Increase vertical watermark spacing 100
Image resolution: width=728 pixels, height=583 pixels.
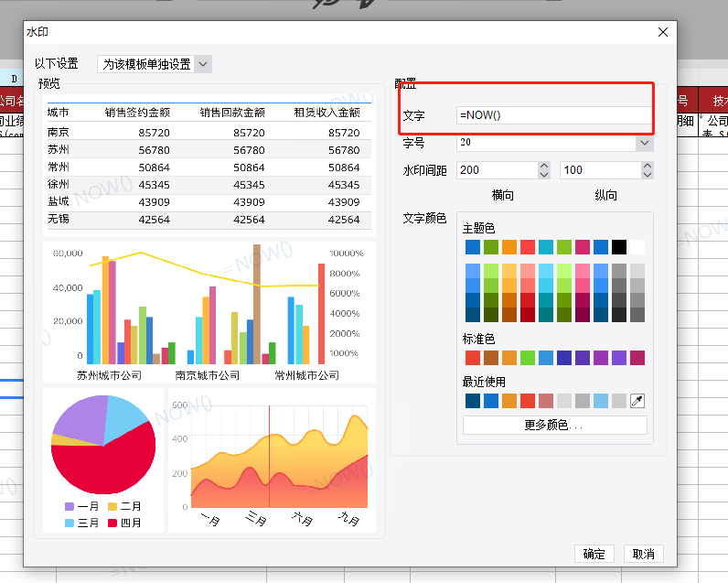click(648, 166)
